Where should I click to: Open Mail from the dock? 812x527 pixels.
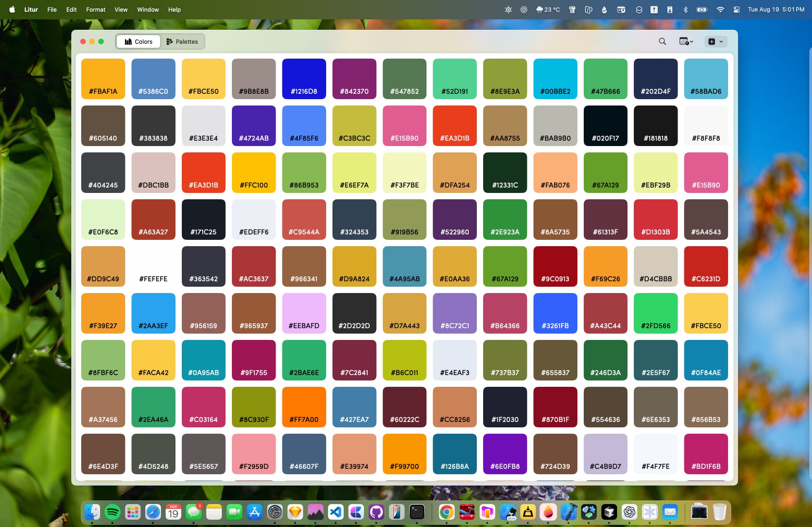670,512
